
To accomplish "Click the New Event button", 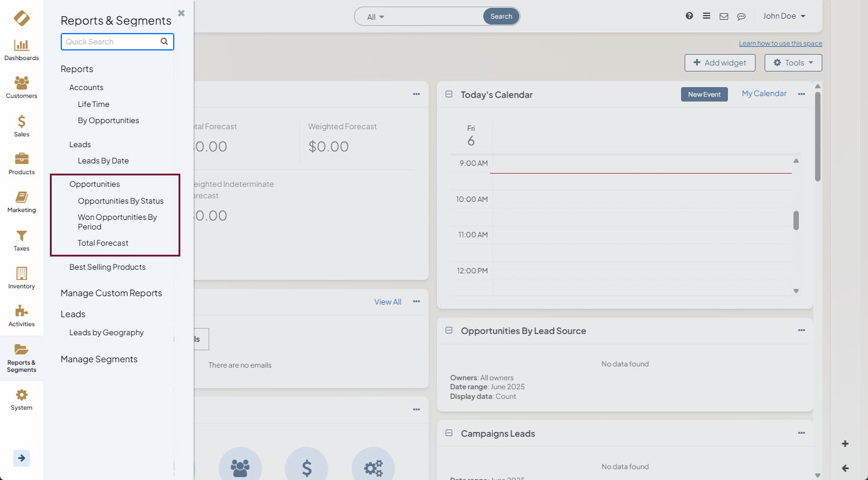I will [x=704, y=94].
